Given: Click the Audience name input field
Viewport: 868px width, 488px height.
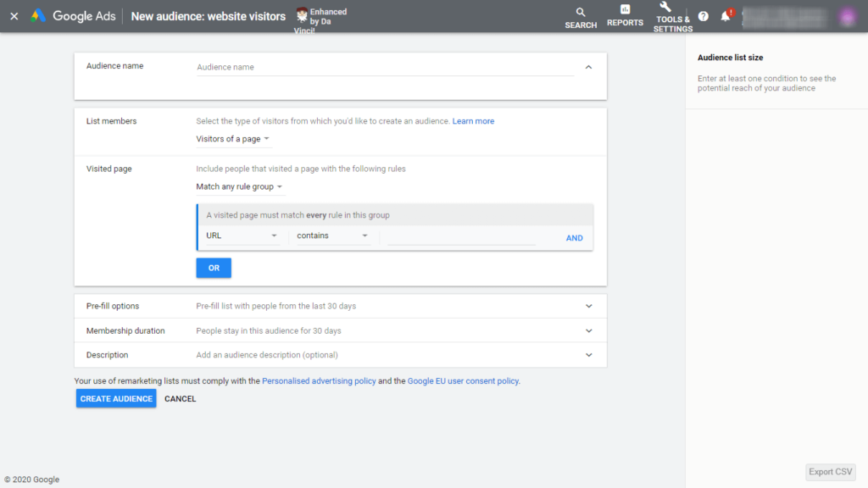Looking at the screenshot, I should 384,67.
